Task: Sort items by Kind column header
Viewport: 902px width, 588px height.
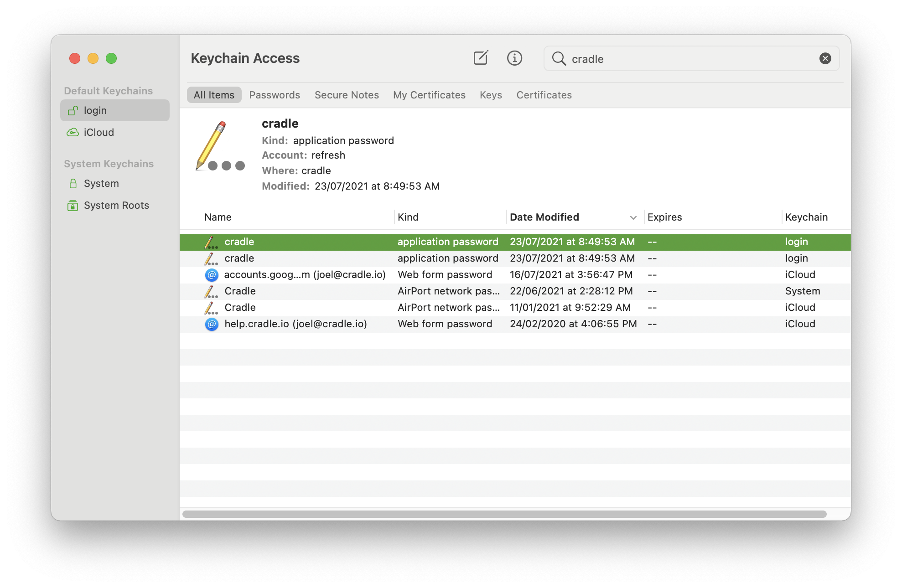Action: tap(408, 217)
